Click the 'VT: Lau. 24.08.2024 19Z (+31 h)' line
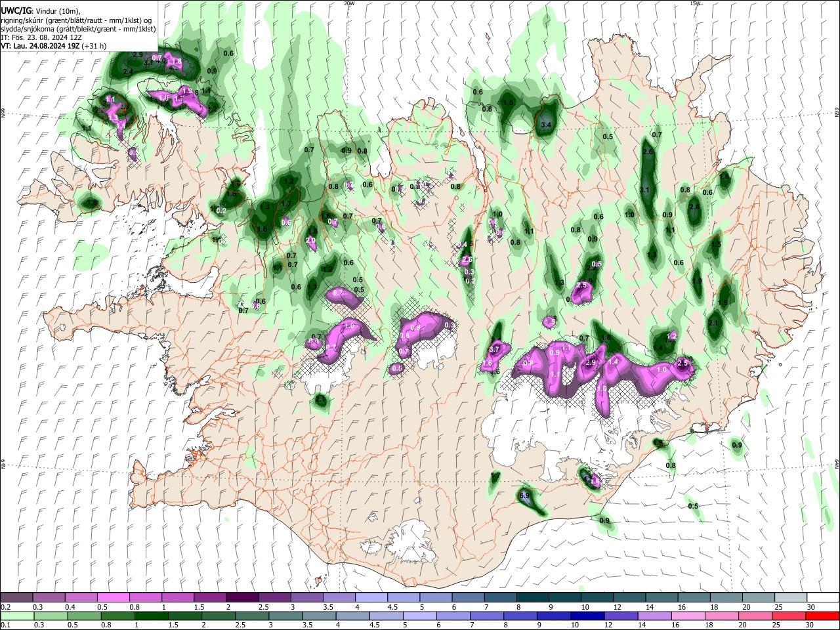Image resolution: width=840 pixels, height=630 pixels. pyautogui.click(x=54, y=46)
